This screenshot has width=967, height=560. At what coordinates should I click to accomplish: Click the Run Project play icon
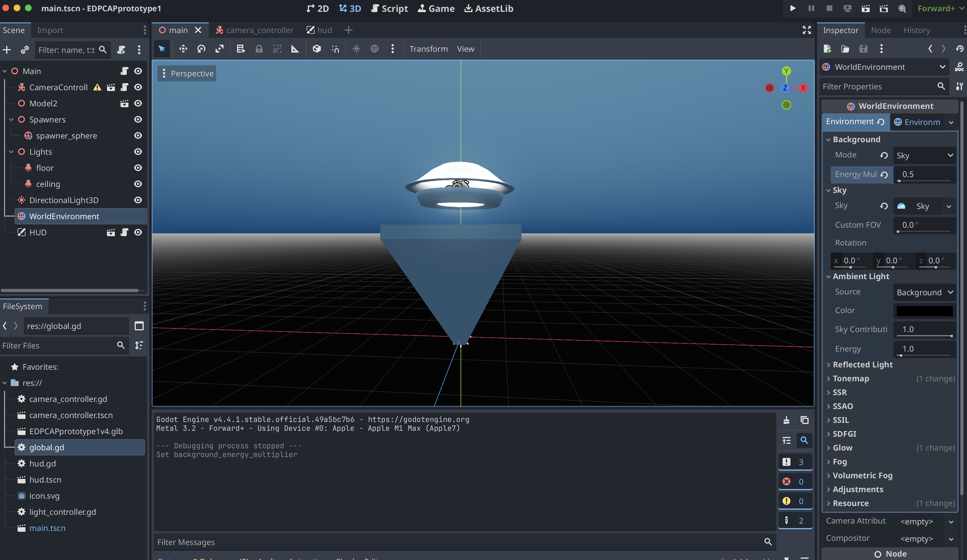[793, 9]
